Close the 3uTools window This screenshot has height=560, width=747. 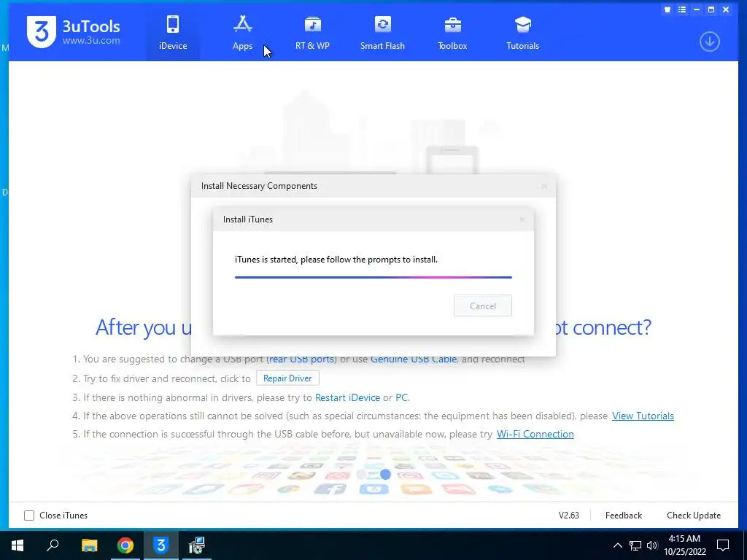point(726,9)
